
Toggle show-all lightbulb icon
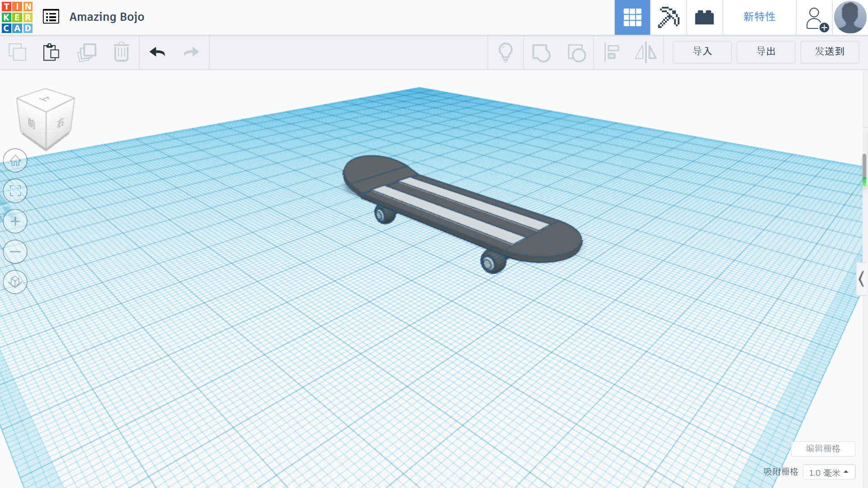tap(505, 52)
